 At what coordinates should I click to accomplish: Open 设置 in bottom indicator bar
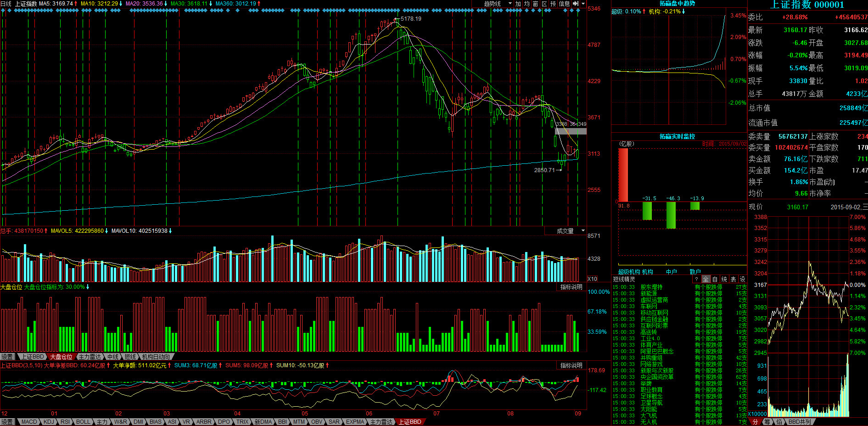pyautogui.click(x=7, y=422)
